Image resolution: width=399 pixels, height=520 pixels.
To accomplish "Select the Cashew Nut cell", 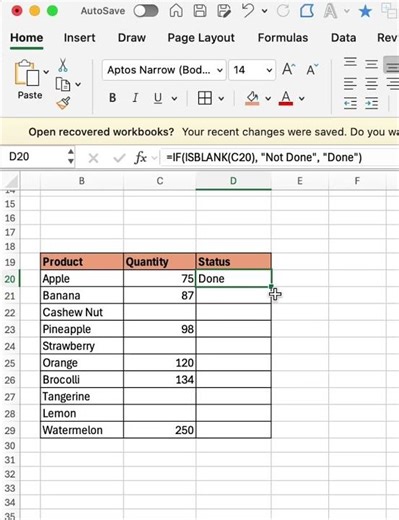I will pyautogui.click(x=82, y=312).
